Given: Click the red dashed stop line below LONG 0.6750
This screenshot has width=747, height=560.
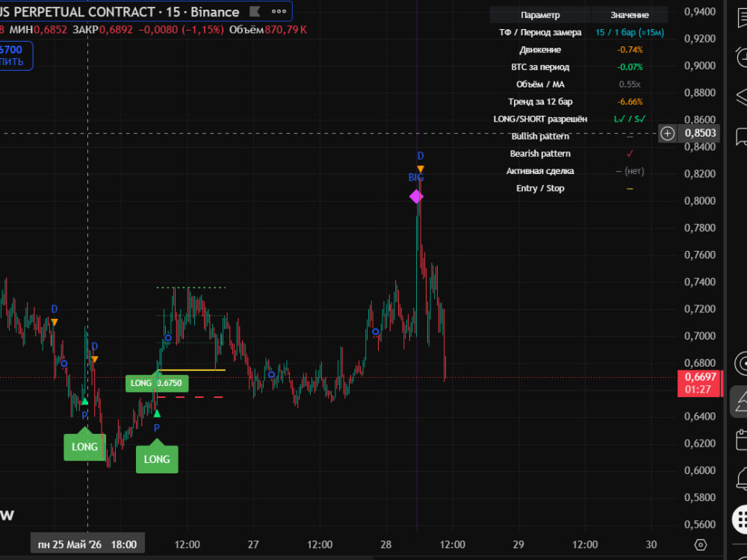Looking at the screenshot, I should (191, 396).
